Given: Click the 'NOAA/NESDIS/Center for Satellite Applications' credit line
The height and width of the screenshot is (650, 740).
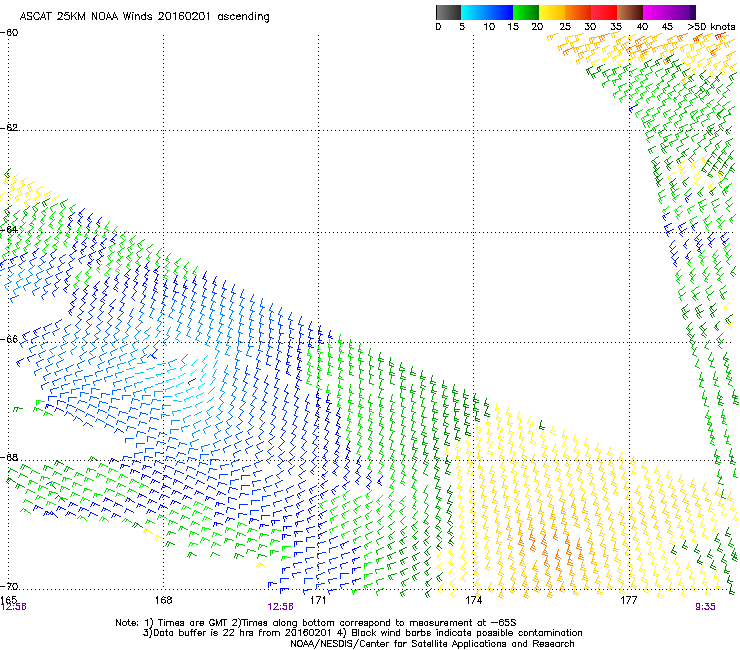Looking at the screenshot, I should coord(432,644).
